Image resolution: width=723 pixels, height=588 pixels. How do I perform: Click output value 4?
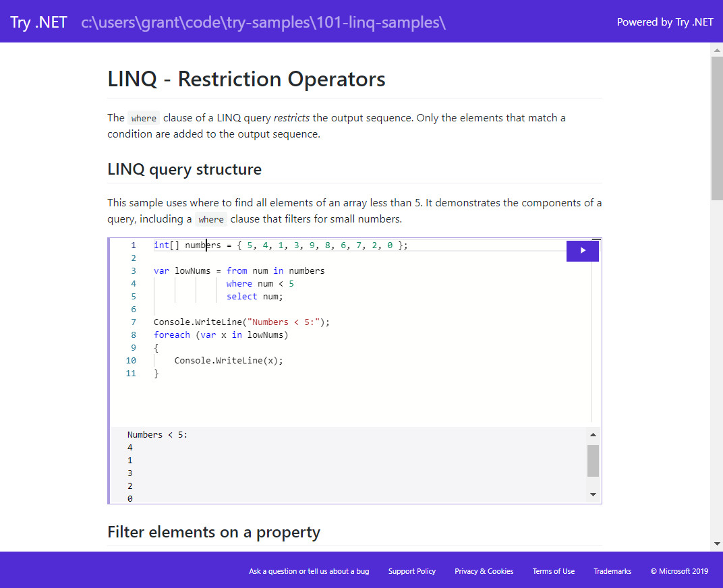(130, 447)
